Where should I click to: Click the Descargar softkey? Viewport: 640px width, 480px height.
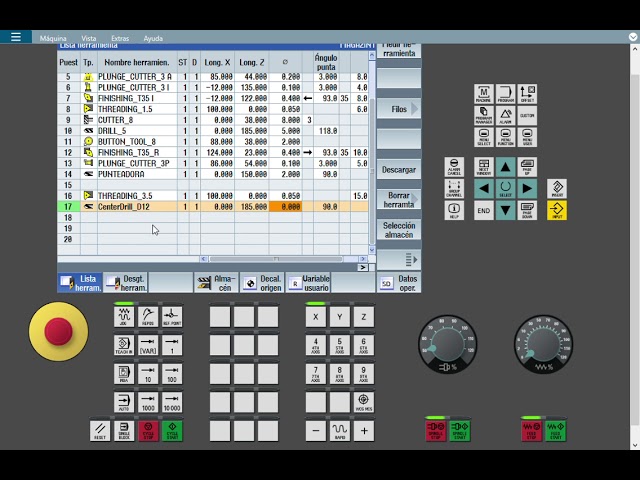coord(399,169)
